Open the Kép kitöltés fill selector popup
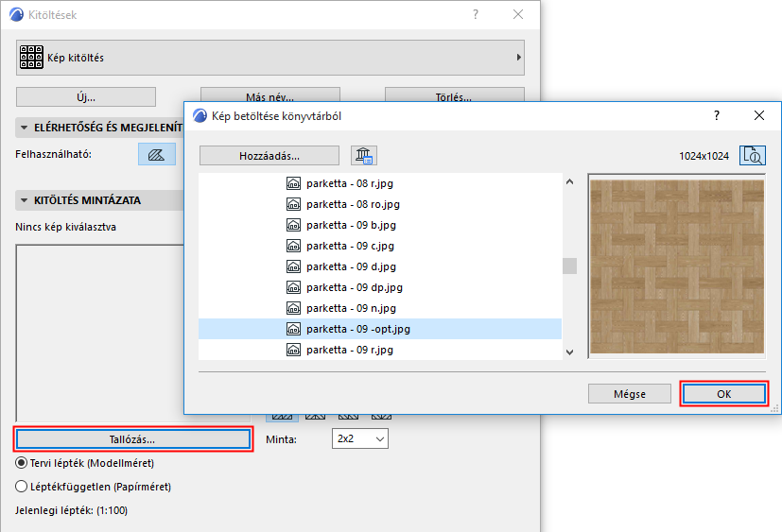This screenshot has height=532, width=782. coord(270,58)
